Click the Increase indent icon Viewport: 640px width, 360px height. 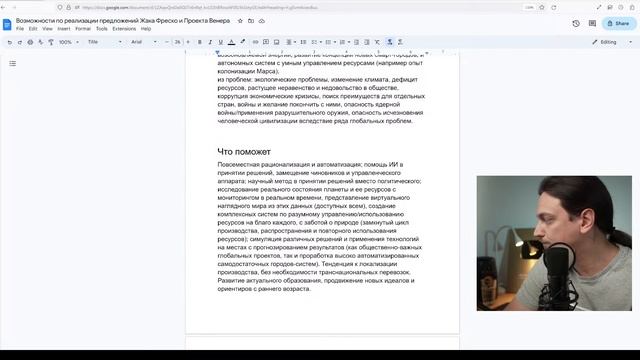pyautogui.click(x=367, y=42)
